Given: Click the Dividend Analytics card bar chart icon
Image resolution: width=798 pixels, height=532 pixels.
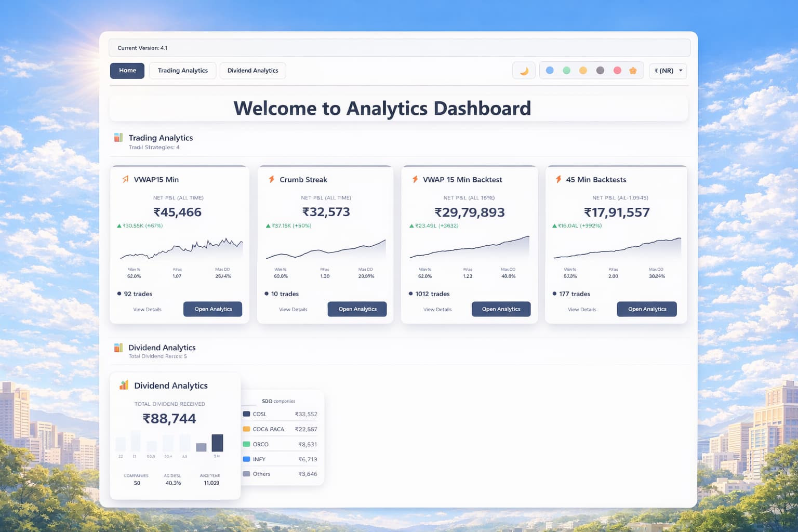Looking at the screenshot, I should click(124, 385).
